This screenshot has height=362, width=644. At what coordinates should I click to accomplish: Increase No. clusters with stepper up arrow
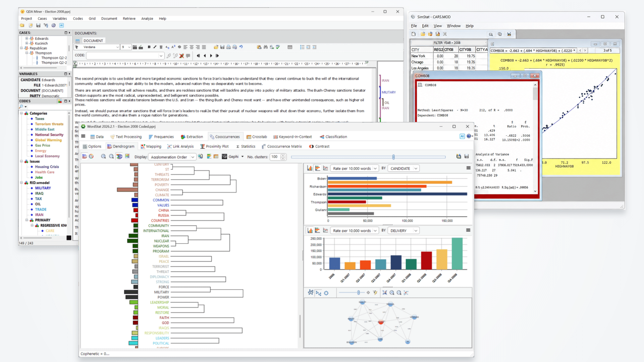pos(283,156)
